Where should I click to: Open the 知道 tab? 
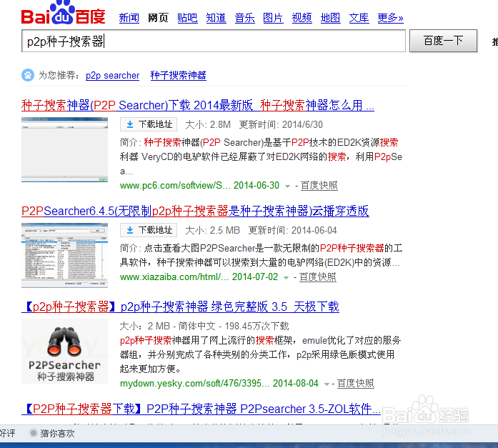pos(216,18)
